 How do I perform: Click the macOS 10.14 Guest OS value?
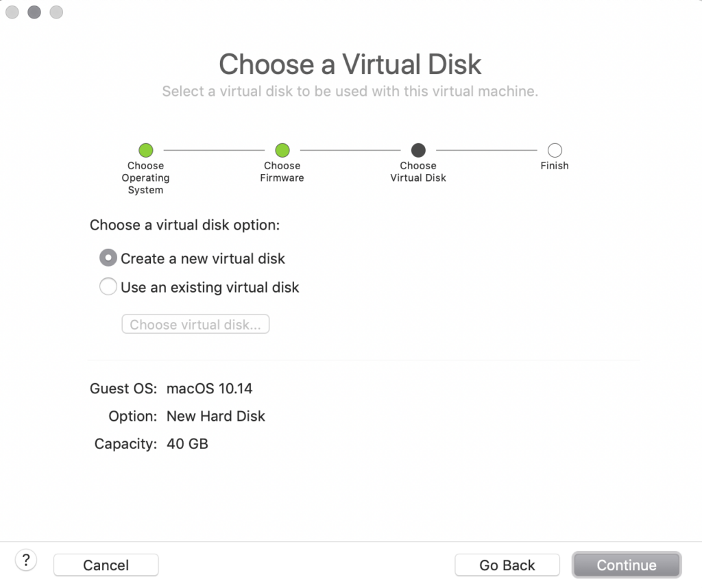(x=209, y=389)
